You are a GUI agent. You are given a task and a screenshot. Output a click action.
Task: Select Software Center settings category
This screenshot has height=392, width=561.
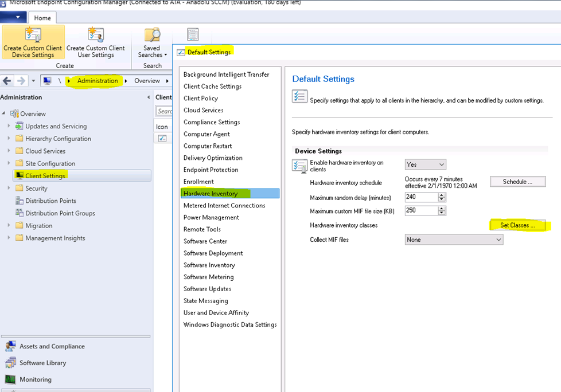(205, 241)
